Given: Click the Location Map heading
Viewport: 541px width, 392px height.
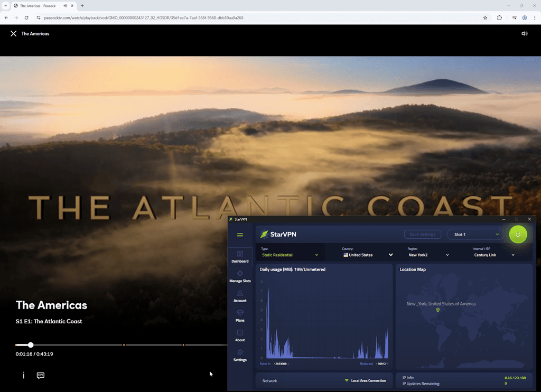Looking at the screenshot, I should coord(413,269).
